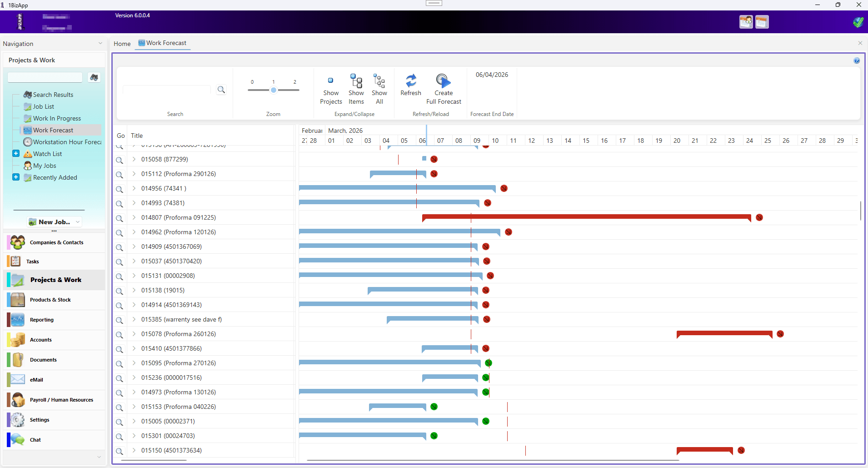Go to job 014807 (Proforma 091225) magnifier

[x=119, y=218]
